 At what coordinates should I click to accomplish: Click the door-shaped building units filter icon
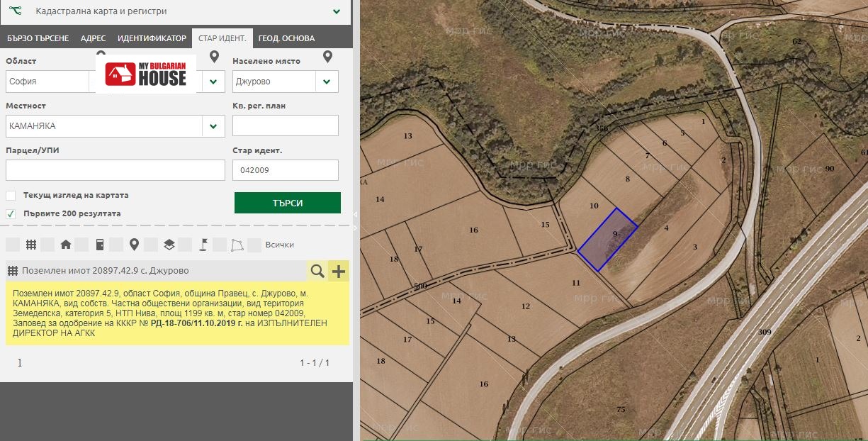point(100,245)
